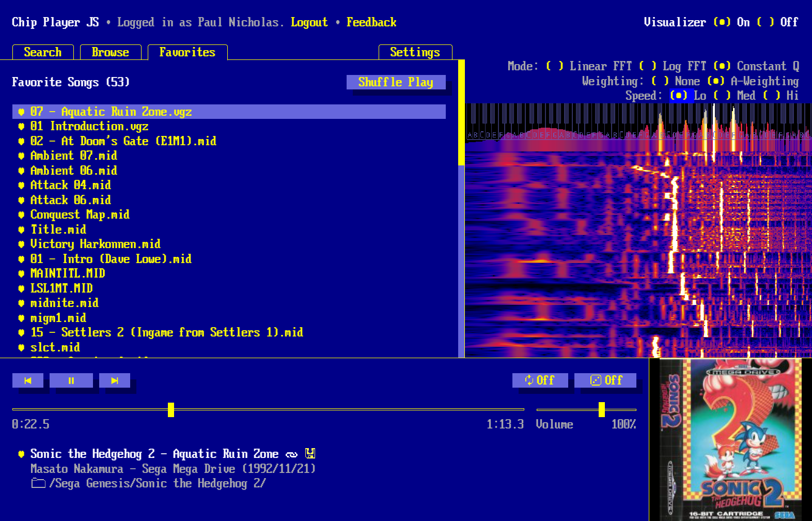Open the Browse tab
Image resolution: width=812 pixels, height=521 pixels.
(111, 52)
